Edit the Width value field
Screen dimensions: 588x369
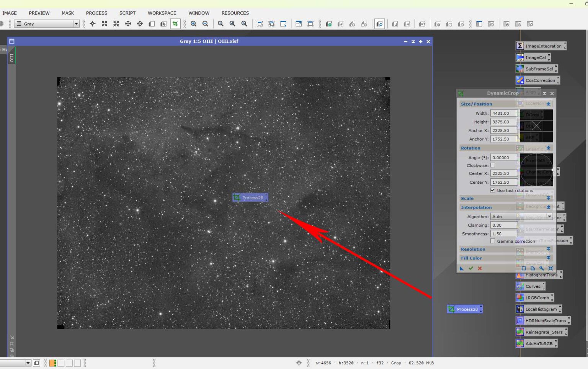(x=503, y=113)
